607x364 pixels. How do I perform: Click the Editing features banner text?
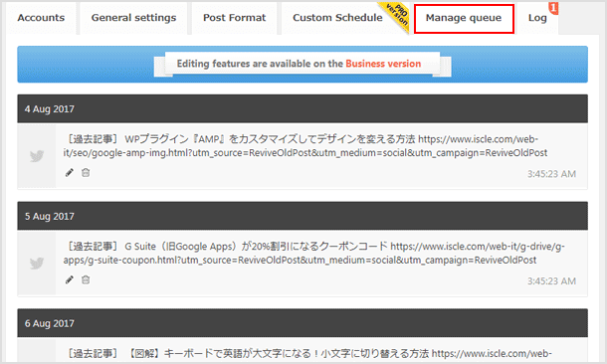tap(299, 64)
